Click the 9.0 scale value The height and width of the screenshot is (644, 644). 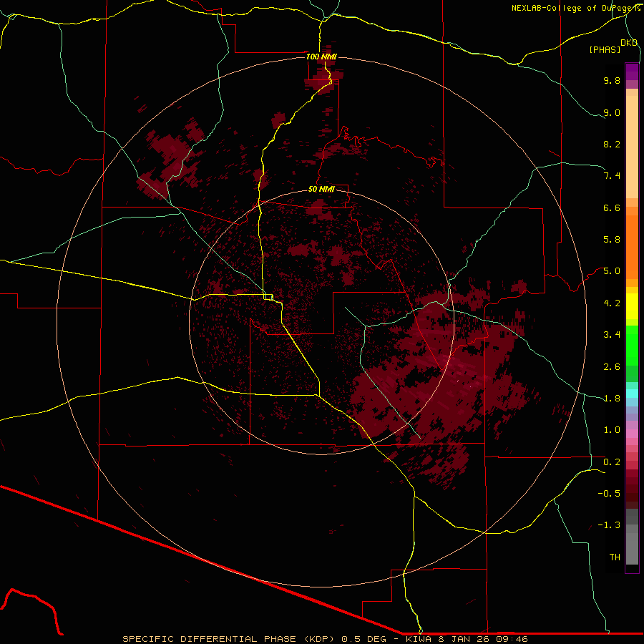(x=612, y=112)
